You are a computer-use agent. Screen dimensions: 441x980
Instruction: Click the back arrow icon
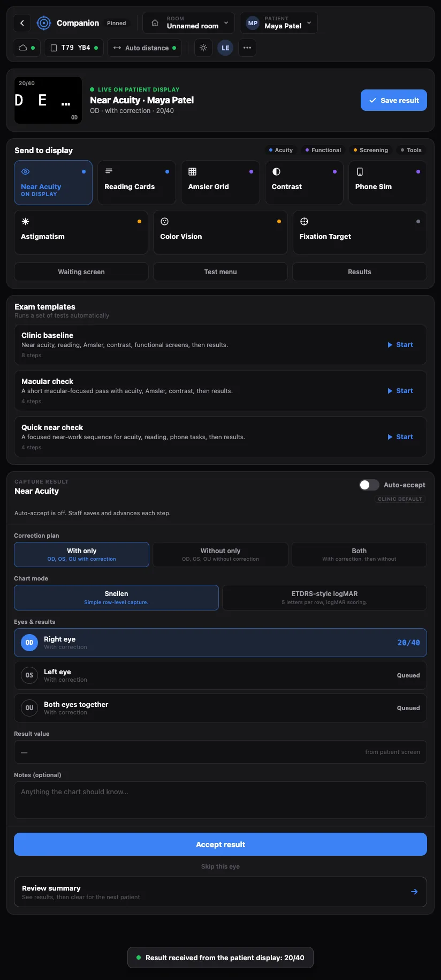click(22, 23)
